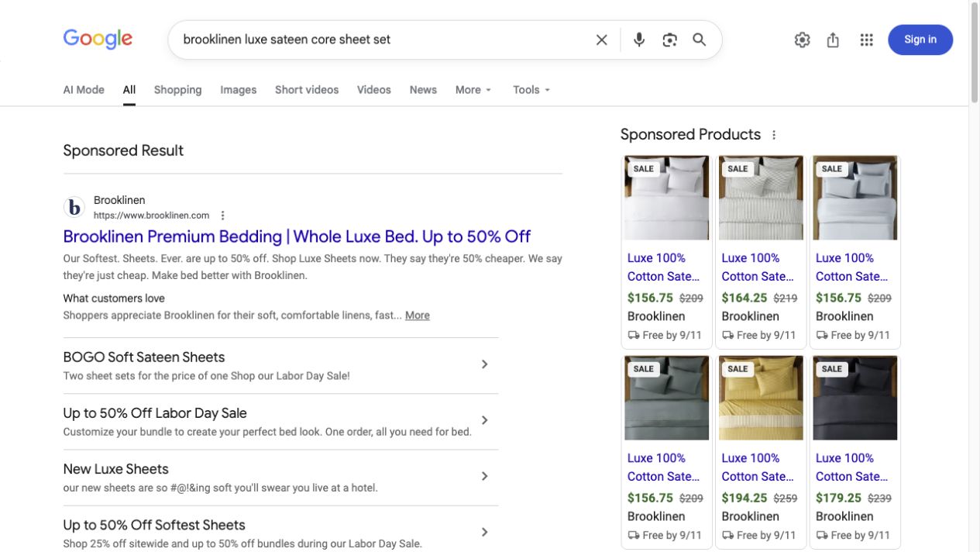Screen dimensions: 980x552
Task: Click the Brooklinen site name above ad URL
Action: pos(119,200)
